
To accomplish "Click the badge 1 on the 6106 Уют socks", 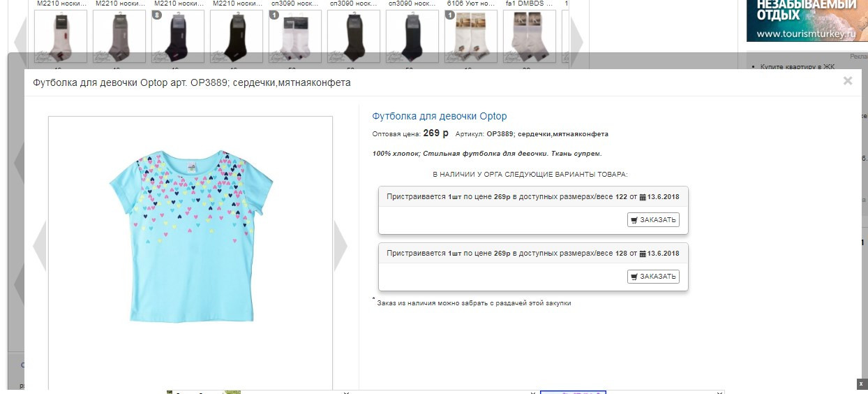I will (450, 15).
